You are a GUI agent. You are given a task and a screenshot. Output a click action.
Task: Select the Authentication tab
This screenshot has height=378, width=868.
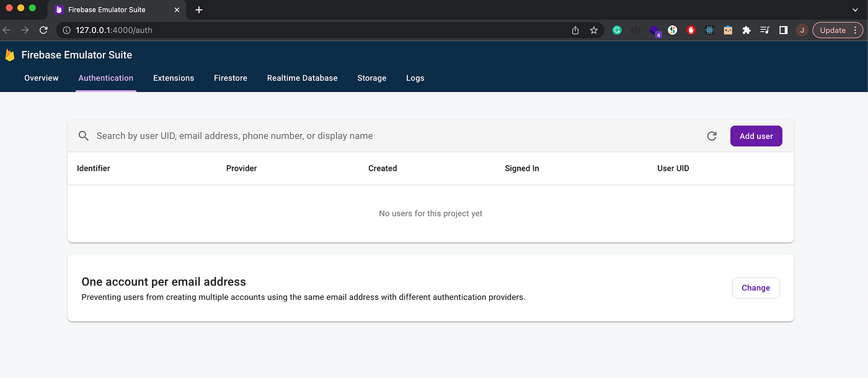click(x=106, y=78)
